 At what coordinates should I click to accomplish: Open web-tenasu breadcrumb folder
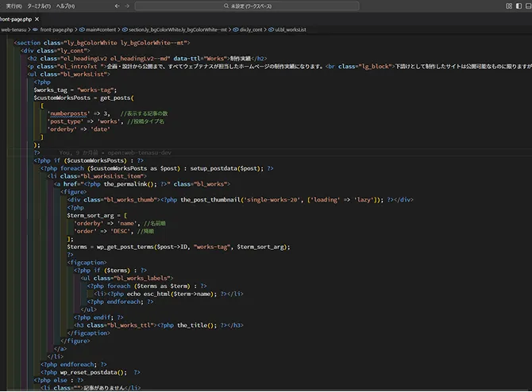coord(13,30)
